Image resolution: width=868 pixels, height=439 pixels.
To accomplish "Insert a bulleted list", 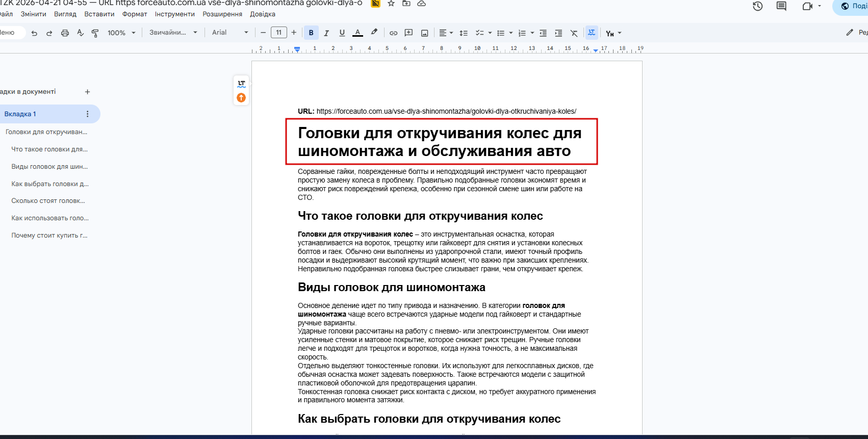I will 501,33.
